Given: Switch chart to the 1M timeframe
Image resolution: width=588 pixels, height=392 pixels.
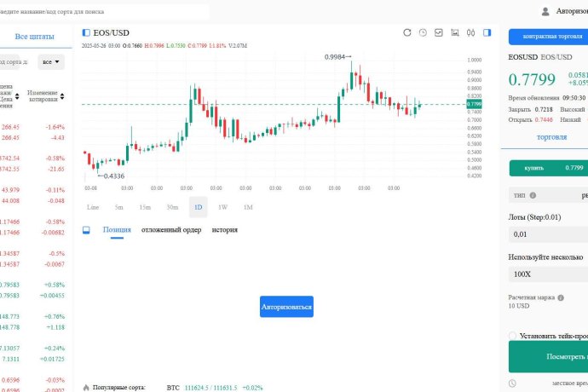Looking at the screenshot, I should click(248, 207).
